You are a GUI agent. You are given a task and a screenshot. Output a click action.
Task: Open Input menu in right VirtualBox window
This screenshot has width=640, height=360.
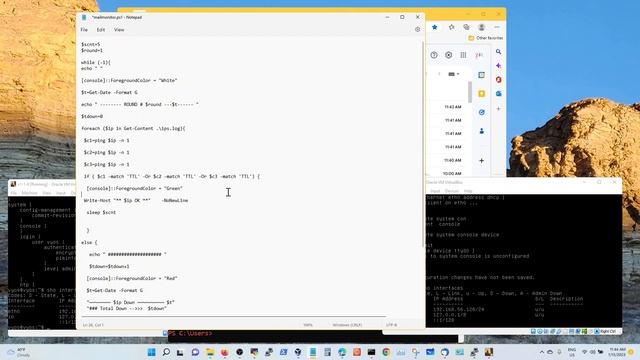tap(436, 191)
